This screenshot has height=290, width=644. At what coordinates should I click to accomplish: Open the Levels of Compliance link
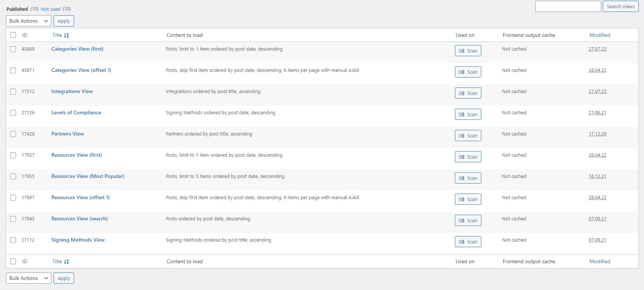click(x=76, y=112)
